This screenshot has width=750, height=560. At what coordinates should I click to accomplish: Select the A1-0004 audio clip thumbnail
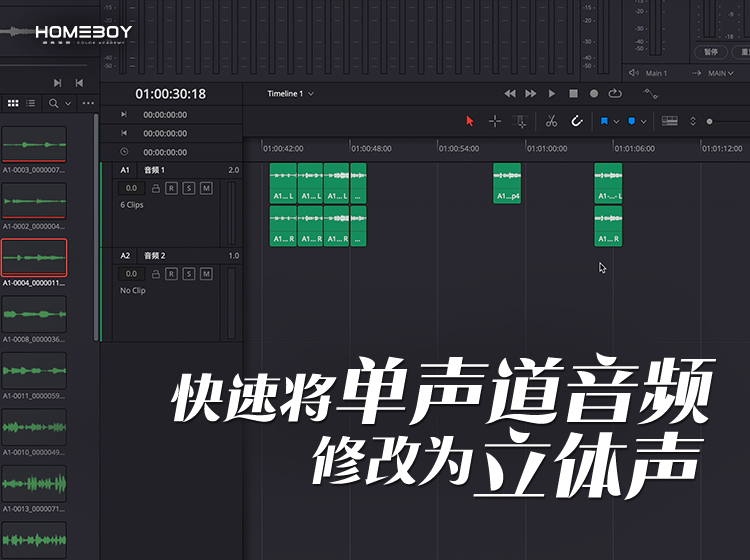click(34, 258)
